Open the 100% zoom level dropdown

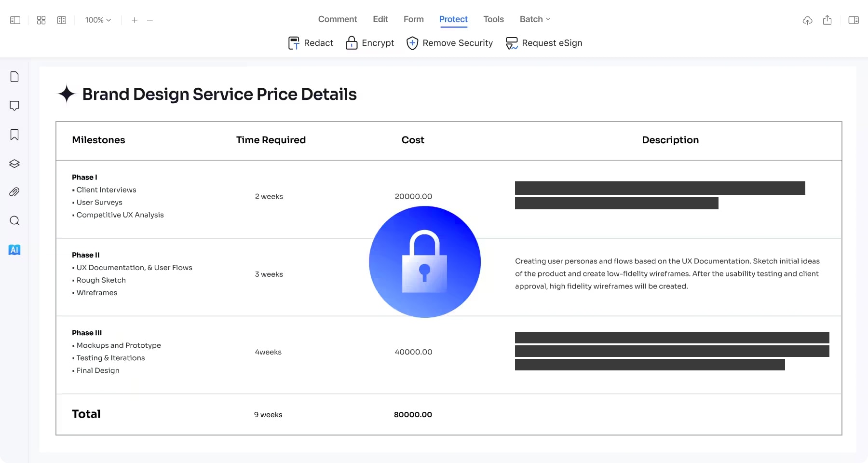(98, 20)
